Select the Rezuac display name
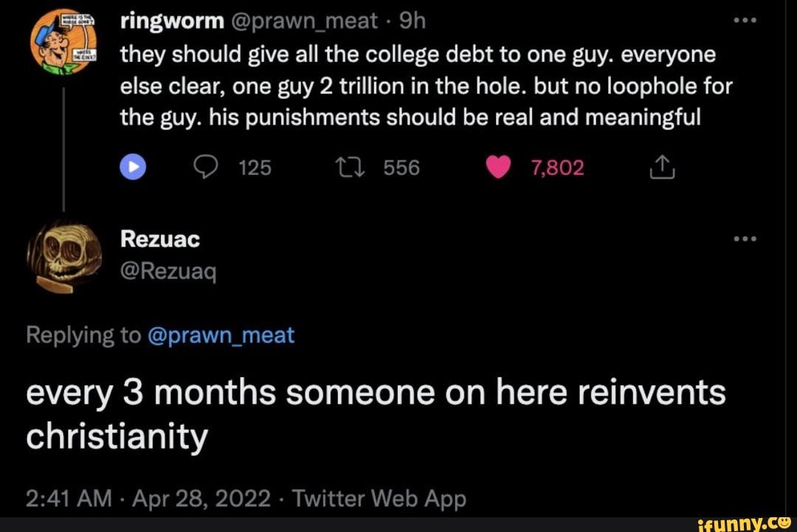 coord(160,238)
